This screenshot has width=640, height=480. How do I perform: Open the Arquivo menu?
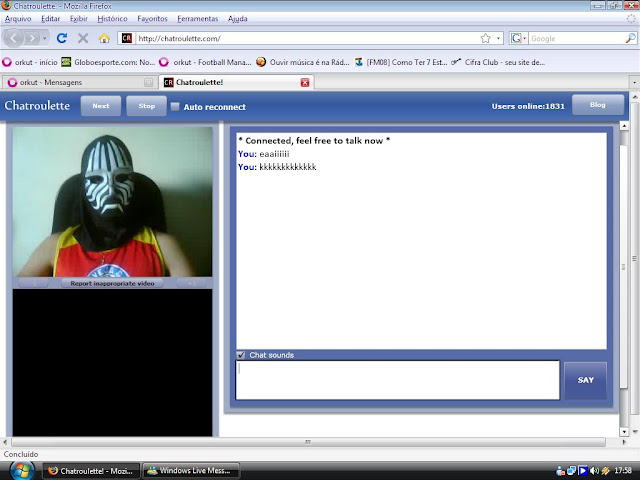[18, 19]
